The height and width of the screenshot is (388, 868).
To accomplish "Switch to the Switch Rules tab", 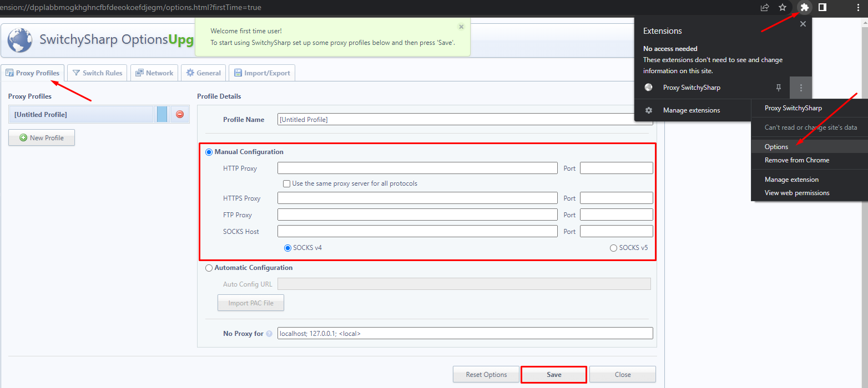I will (98, 73).
